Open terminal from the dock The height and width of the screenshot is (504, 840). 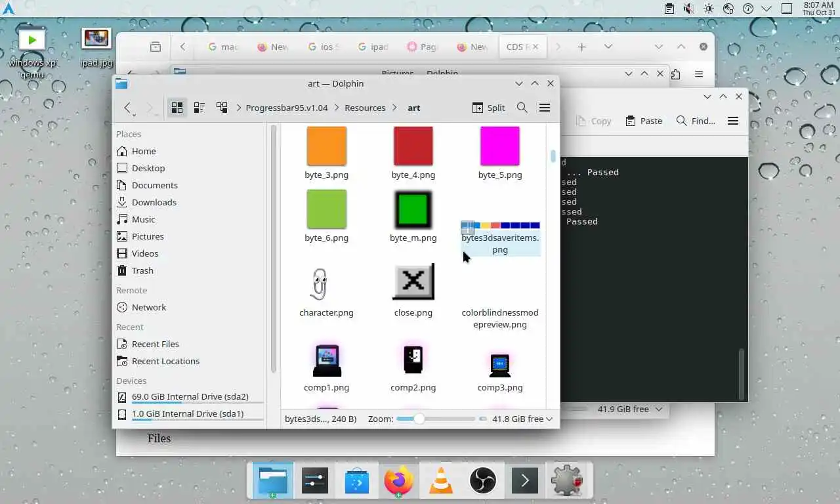point(524,481)
